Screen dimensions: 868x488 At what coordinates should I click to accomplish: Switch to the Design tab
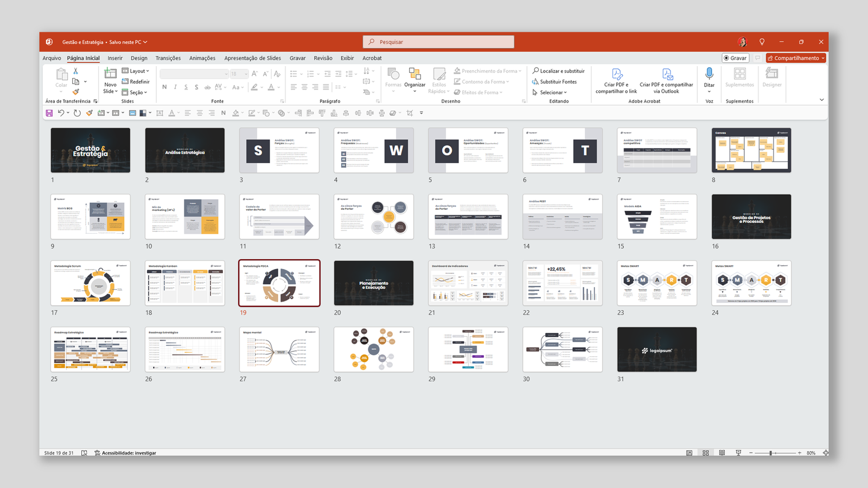tap(139, 58)
